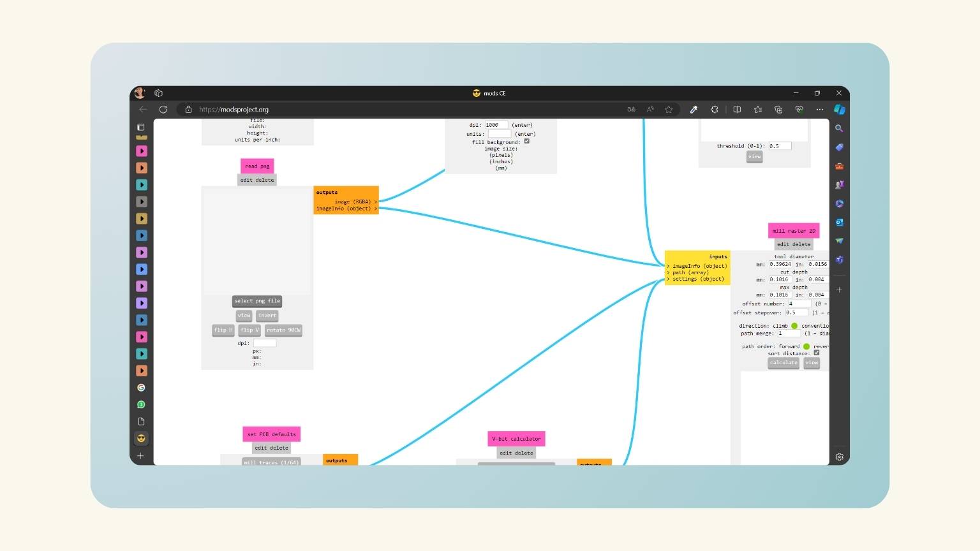Open Browser essentials heart icon
The height and width of the screenshot is (551, 980).
click(x=799, y=109)
